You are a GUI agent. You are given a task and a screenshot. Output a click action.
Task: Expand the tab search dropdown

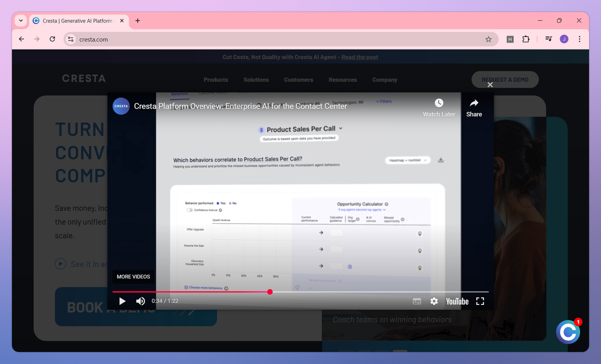(x=21, y=21)
